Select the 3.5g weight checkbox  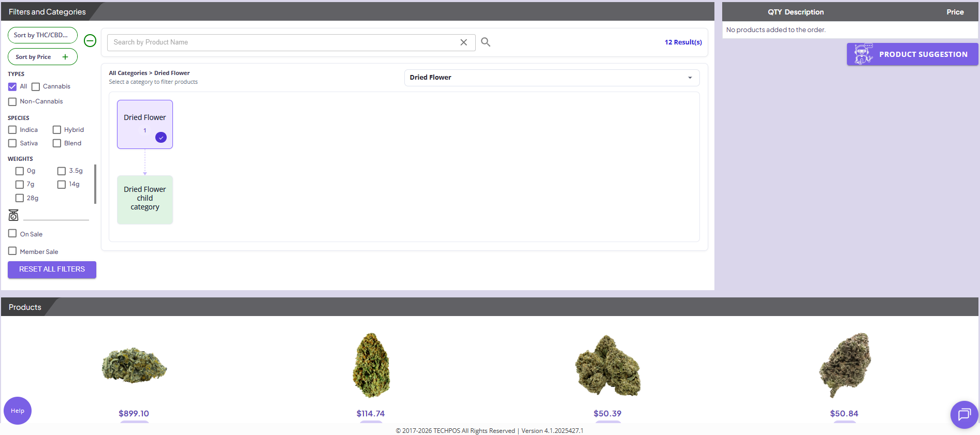click(x=62, y=171)
